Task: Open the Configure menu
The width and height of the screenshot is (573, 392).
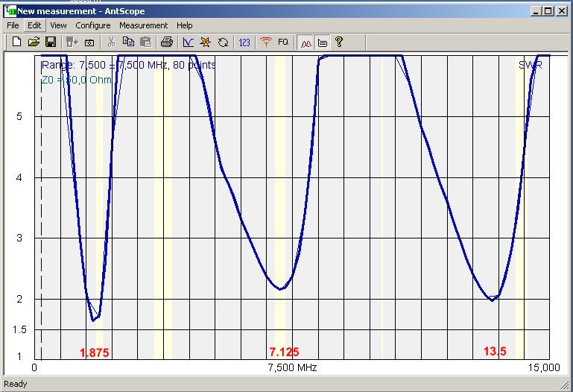Action: [93, 25]
